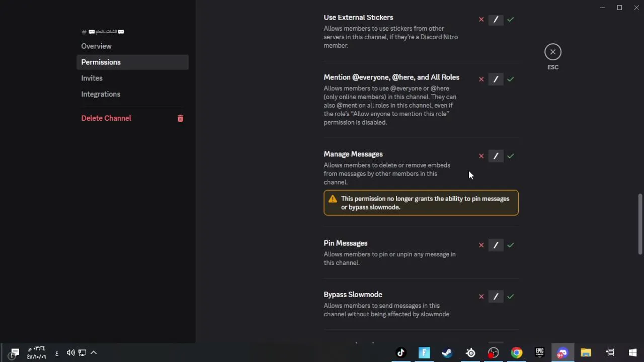Screen dimensions: 644x362
Task: Open the Windows Start menu
Action: coord(633,353)
